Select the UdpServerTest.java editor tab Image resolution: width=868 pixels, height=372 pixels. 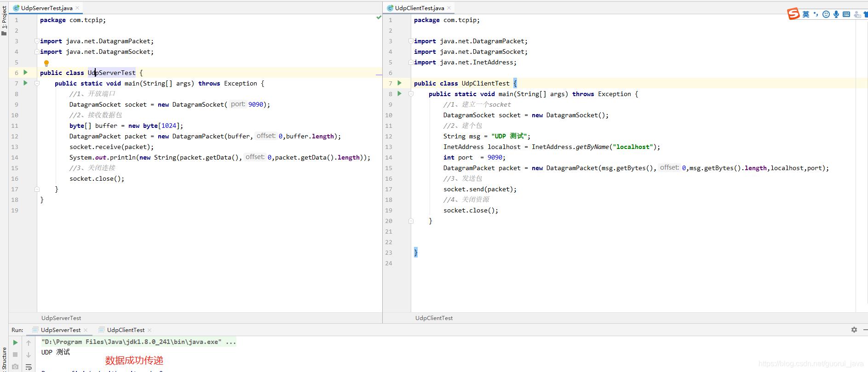pos(46,8)
